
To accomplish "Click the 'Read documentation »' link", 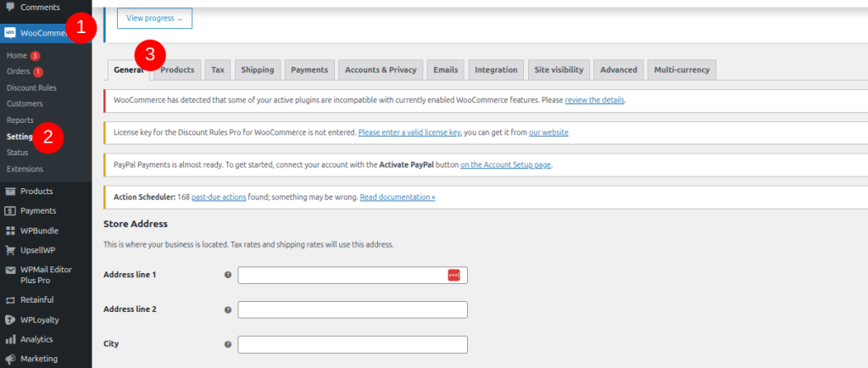I will pyautogui.click(x=398, y=197).
